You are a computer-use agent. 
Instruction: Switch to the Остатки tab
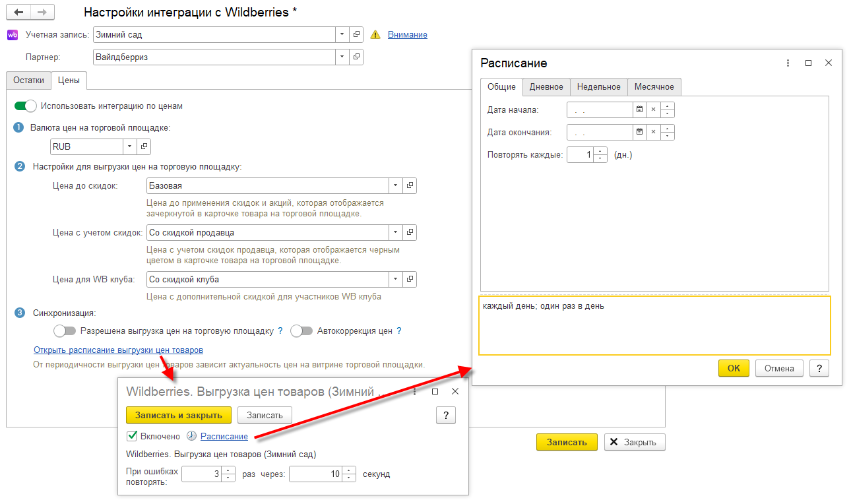click(28, 80)
